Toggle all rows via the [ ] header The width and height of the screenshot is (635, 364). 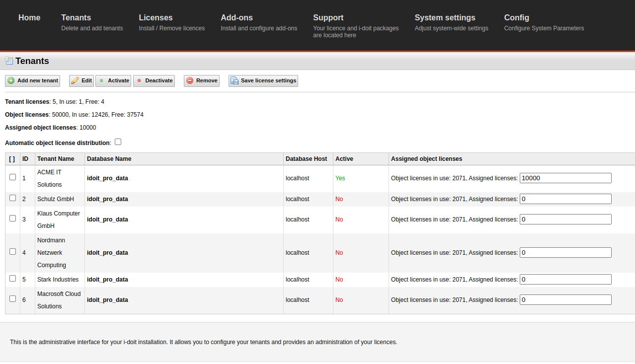click(12, 159)
